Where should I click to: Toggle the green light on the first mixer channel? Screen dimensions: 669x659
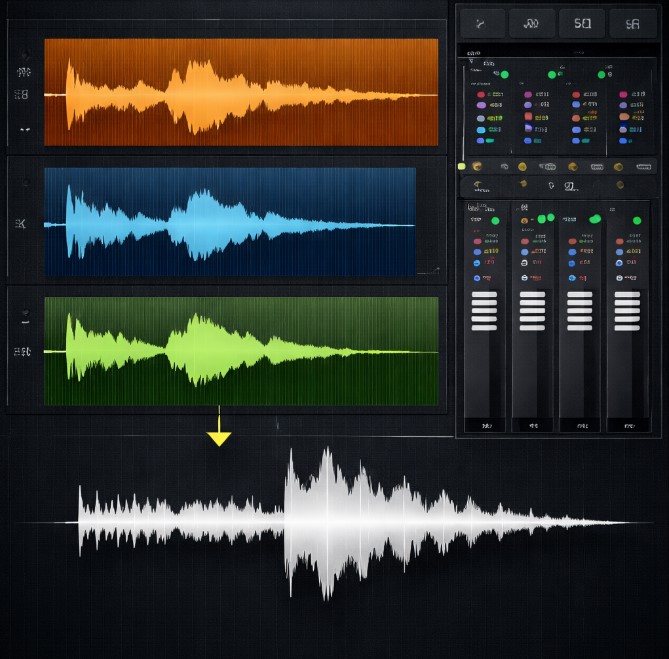coord(495,221)
